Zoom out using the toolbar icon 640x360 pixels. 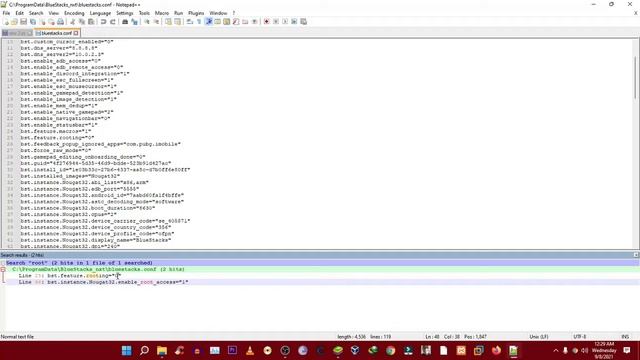[156, 22]
